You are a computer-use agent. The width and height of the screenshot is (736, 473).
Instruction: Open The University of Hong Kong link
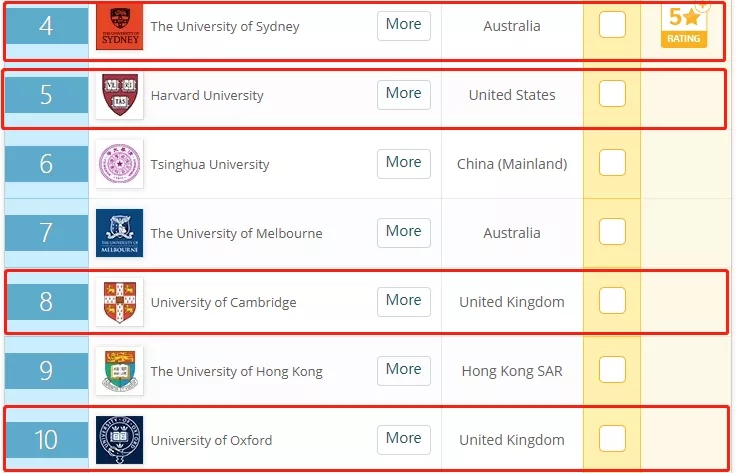tap(236, 371)
